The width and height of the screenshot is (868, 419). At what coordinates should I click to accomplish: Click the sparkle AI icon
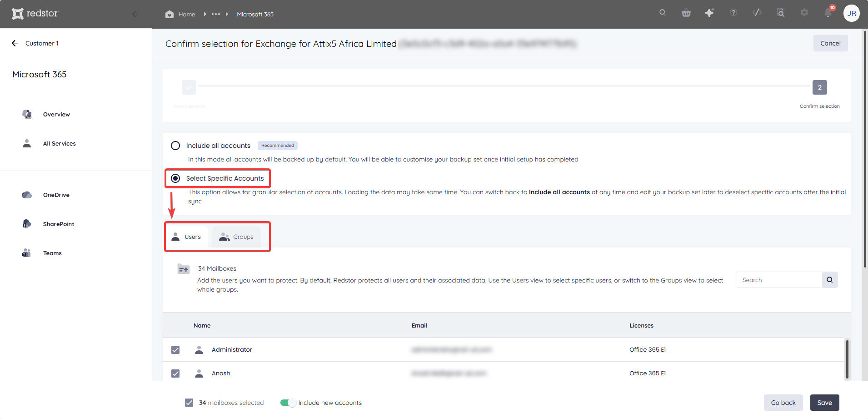[709, 13]
